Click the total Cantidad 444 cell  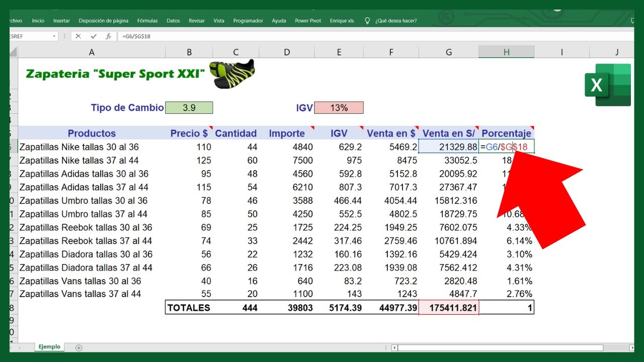(236, 308)
